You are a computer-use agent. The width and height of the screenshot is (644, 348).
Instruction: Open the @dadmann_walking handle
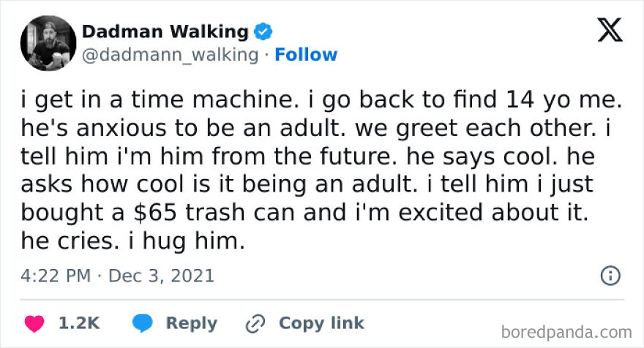tap(170, 55)
